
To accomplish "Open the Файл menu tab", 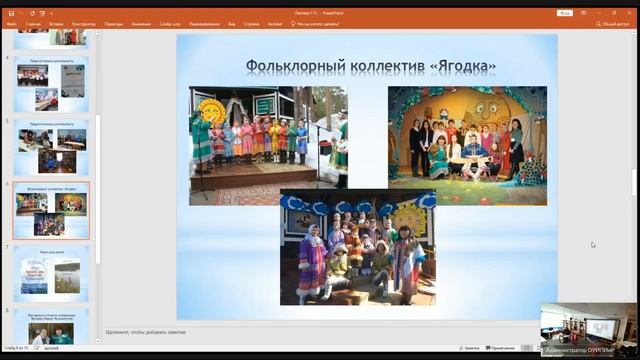I will (x=11, y=24).
